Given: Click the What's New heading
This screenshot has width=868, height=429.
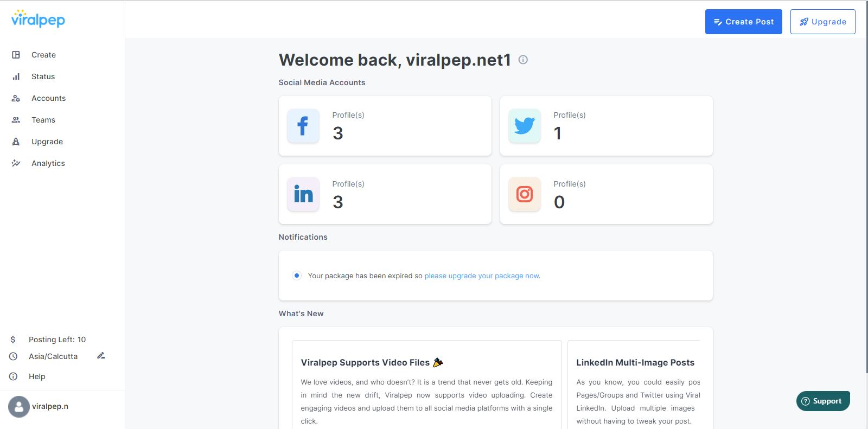Looking at the screenshot, I should click(x=301, y=313).
